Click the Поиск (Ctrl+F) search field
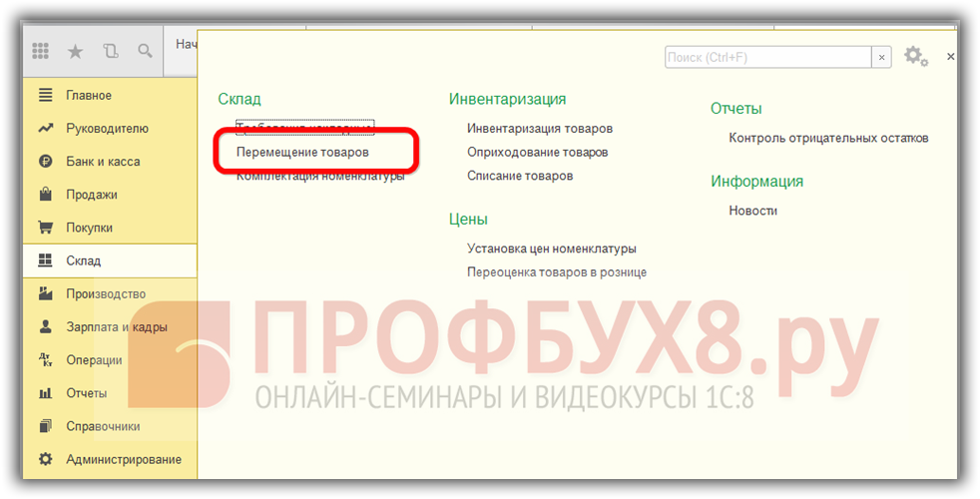The width and height of the screenshot is (980, 499). click(767, 58)
